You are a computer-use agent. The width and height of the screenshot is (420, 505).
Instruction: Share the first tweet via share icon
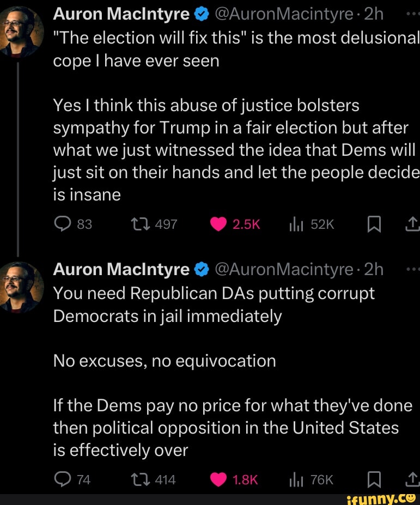coord(412,224)
